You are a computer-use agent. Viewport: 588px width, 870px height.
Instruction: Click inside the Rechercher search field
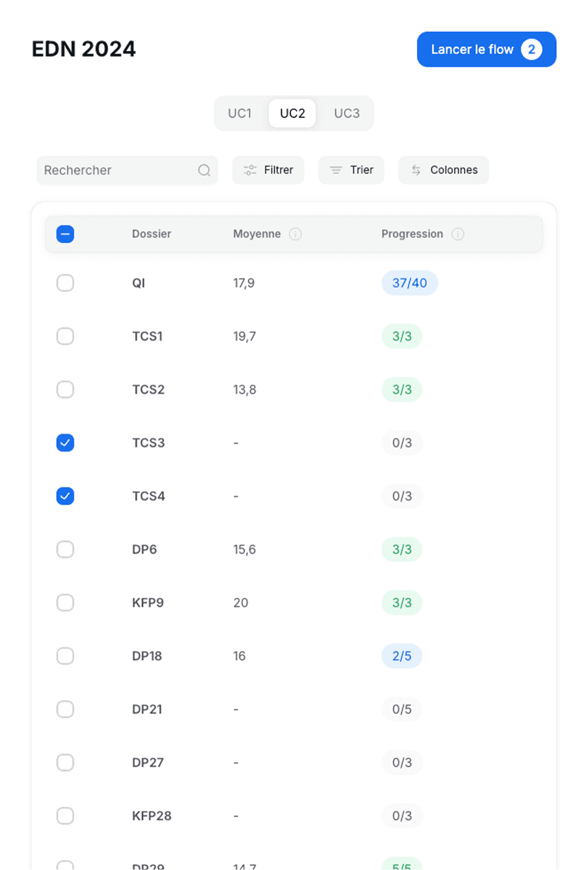tap(114, 170)
